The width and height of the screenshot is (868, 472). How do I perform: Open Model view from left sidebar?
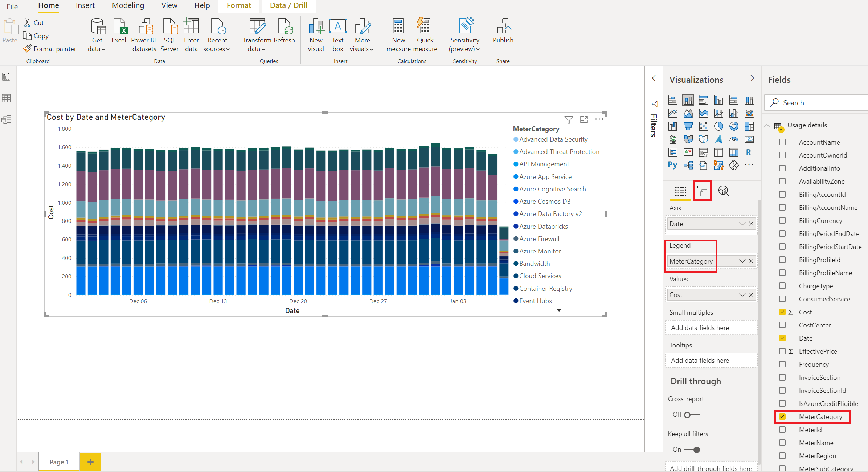[x=7, y=120]
